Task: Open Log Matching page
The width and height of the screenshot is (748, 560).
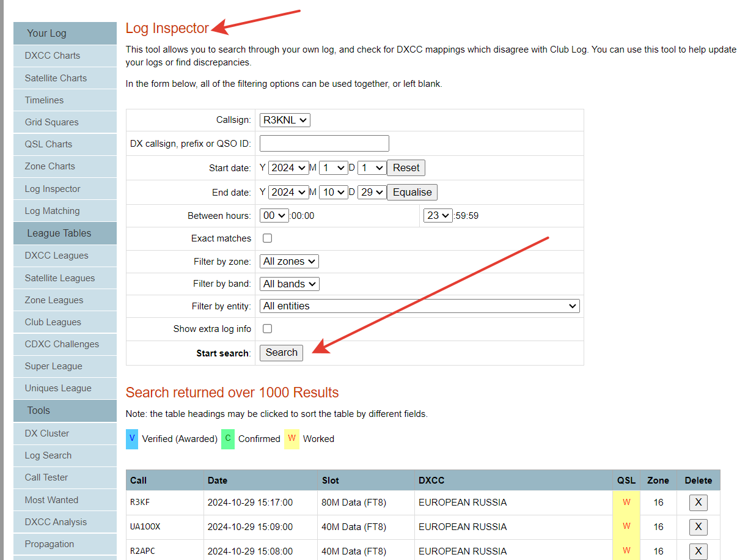Action: coord(65,211)
